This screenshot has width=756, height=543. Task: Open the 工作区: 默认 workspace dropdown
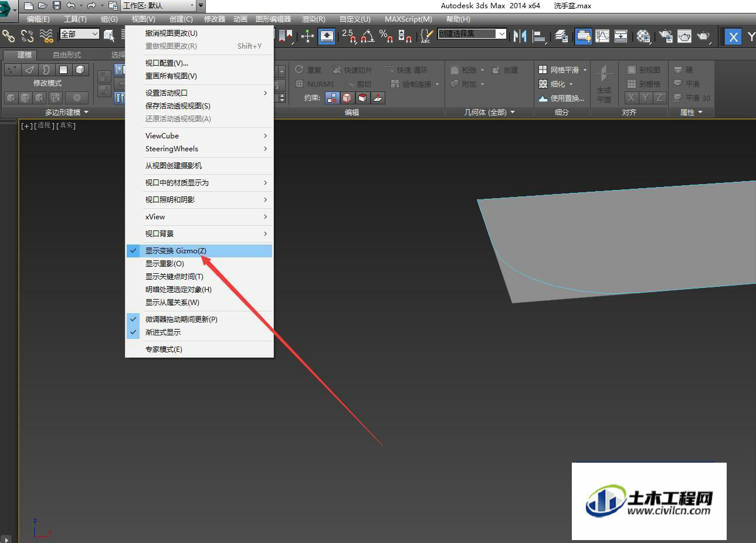pos(158,6)
